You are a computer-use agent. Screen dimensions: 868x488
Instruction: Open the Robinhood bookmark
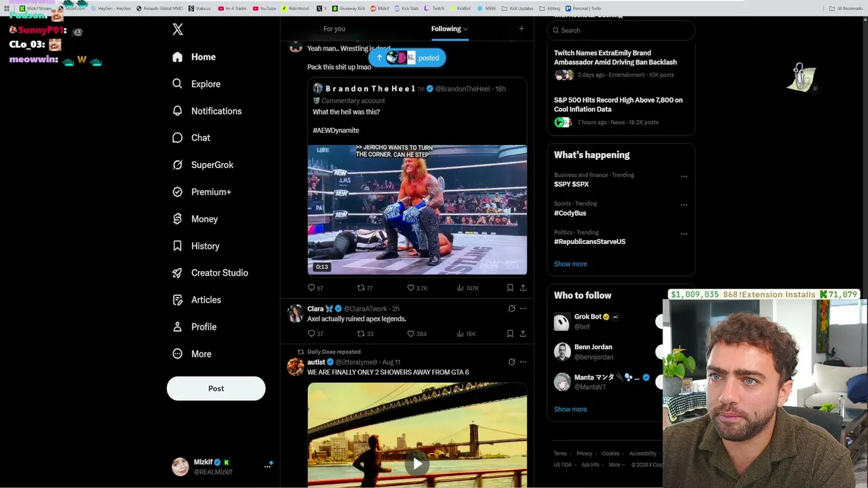pos(295,8)
